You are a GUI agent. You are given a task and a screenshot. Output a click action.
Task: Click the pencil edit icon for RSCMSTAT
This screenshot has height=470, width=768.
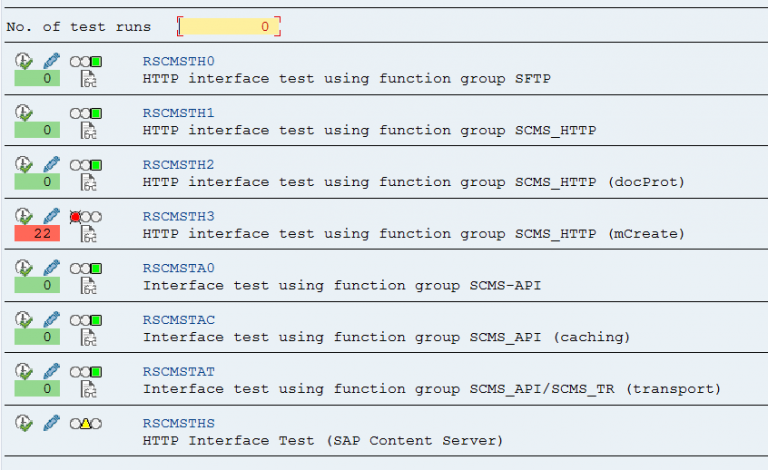[x=51, y=372]
